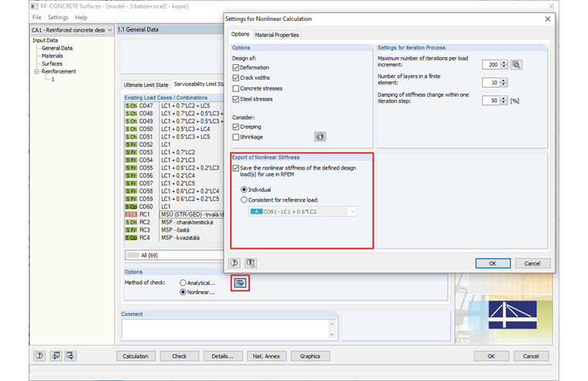Switch to the Options tab
588x381 pixels.
point(240,34)
